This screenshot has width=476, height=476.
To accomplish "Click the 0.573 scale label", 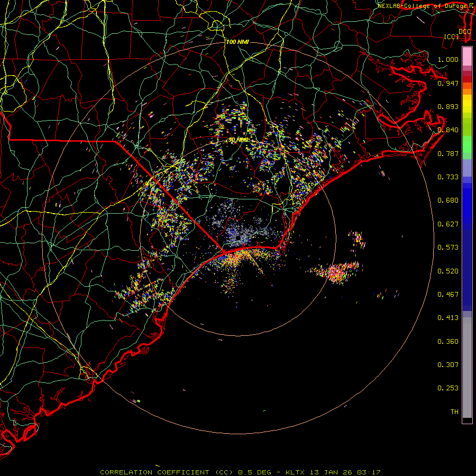I will (448, 248).
